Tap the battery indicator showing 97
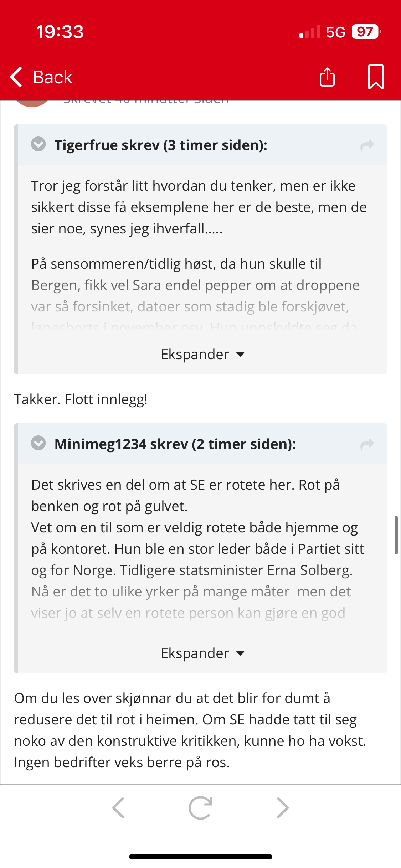The image size is (401, 868). click(366, 32)
